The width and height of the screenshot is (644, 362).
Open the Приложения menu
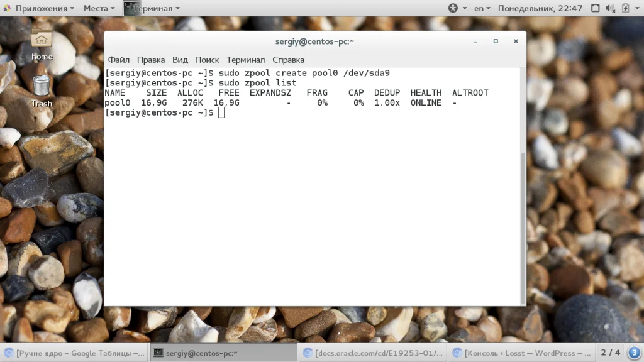click(45, 8)
